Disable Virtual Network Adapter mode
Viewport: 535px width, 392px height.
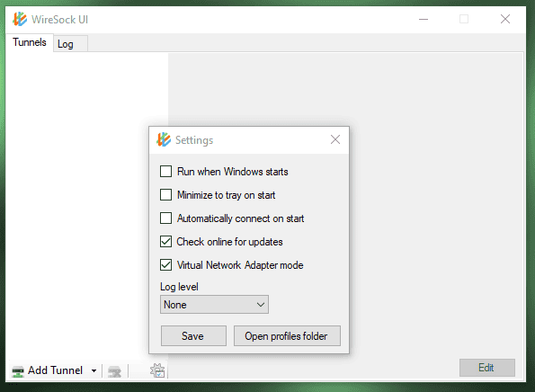coord(165,264)
